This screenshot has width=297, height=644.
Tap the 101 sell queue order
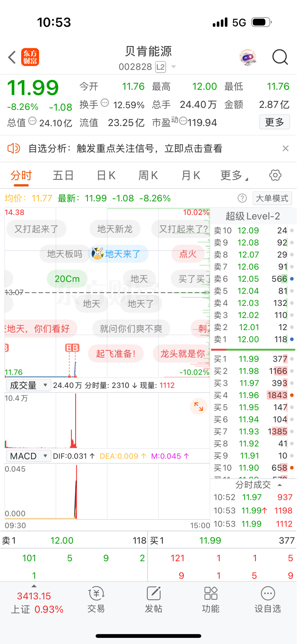click(x=29, y=558)
